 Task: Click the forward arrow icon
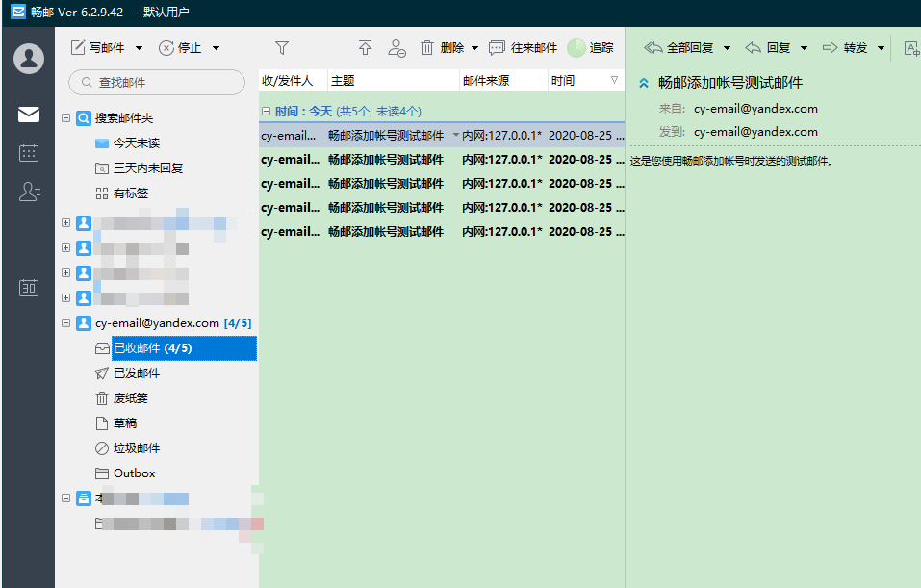[830, 47]
